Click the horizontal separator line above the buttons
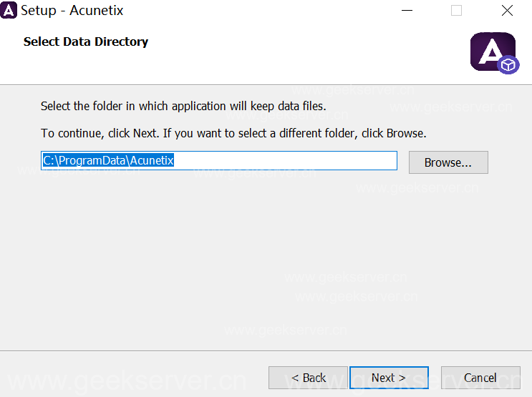The height and width of the screenshot is (397, 532). pos(266,351)
